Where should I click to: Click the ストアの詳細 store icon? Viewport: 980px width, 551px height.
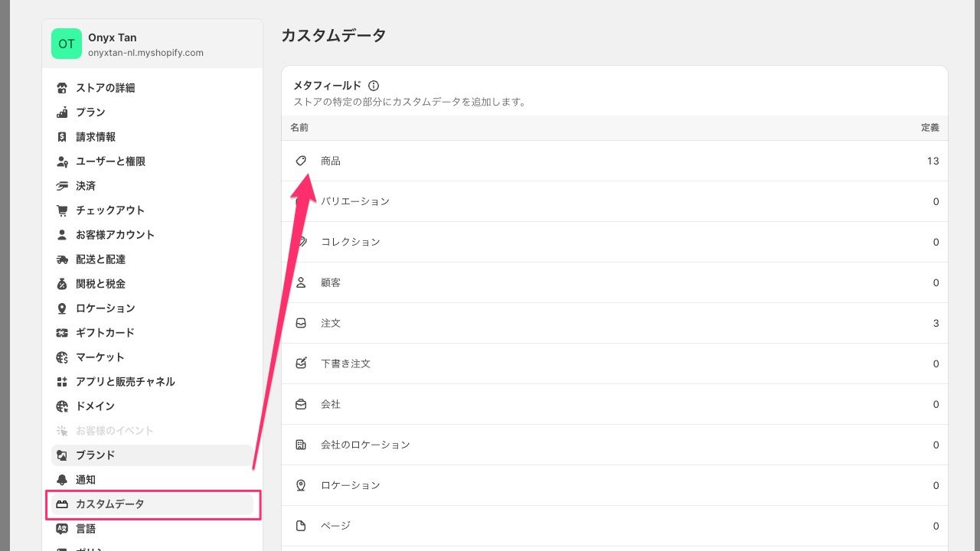coord(63,88)
